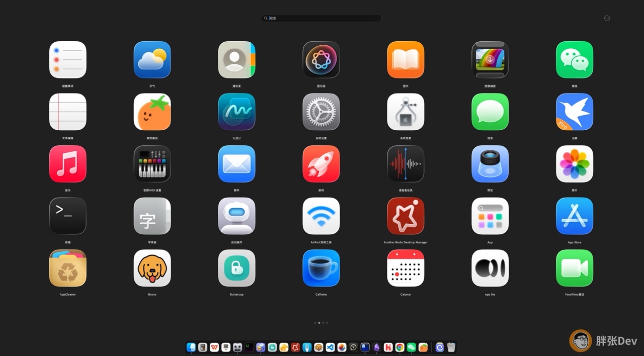
Task: Open the 语音备忘录 Voice Memos app
Action: (x=406, y=164)
